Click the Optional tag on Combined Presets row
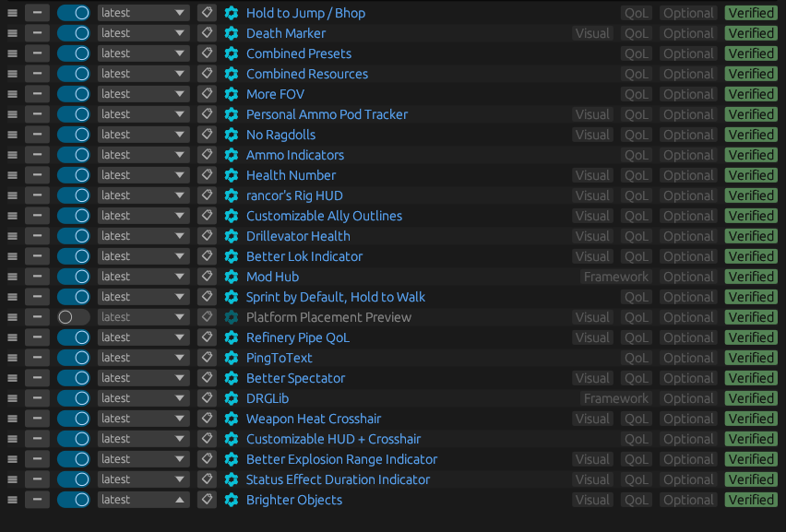The image size is (786, 532). click(x=688, y=53)
